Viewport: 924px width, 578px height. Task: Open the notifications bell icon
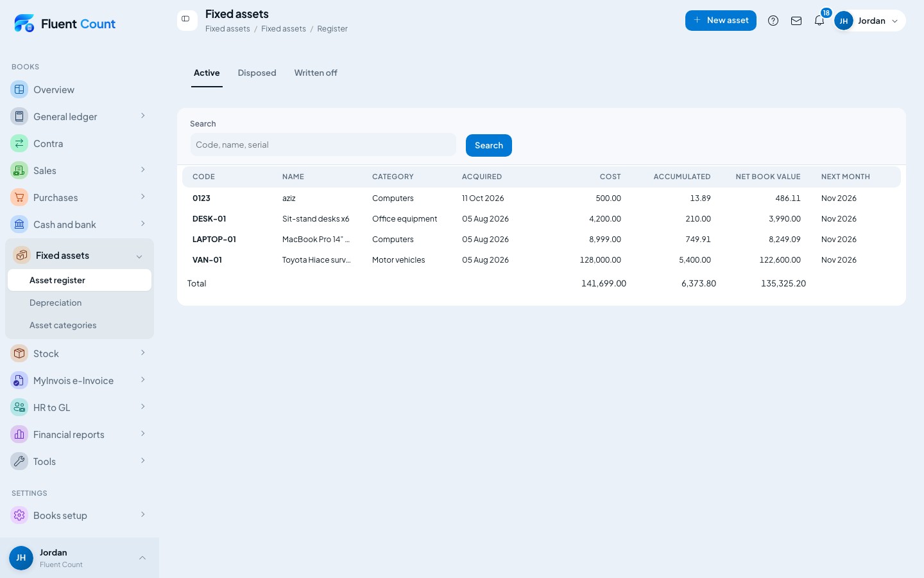coord(819,21)
